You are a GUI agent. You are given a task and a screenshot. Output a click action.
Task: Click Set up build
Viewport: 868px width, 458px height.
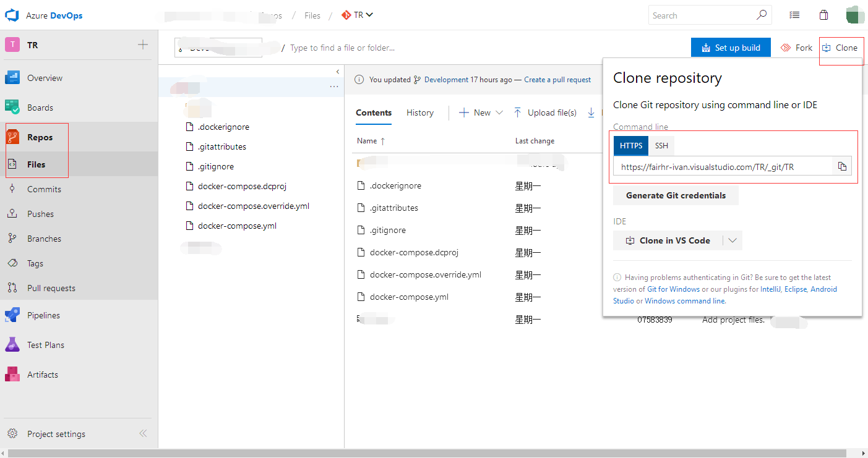click(731, 48)
